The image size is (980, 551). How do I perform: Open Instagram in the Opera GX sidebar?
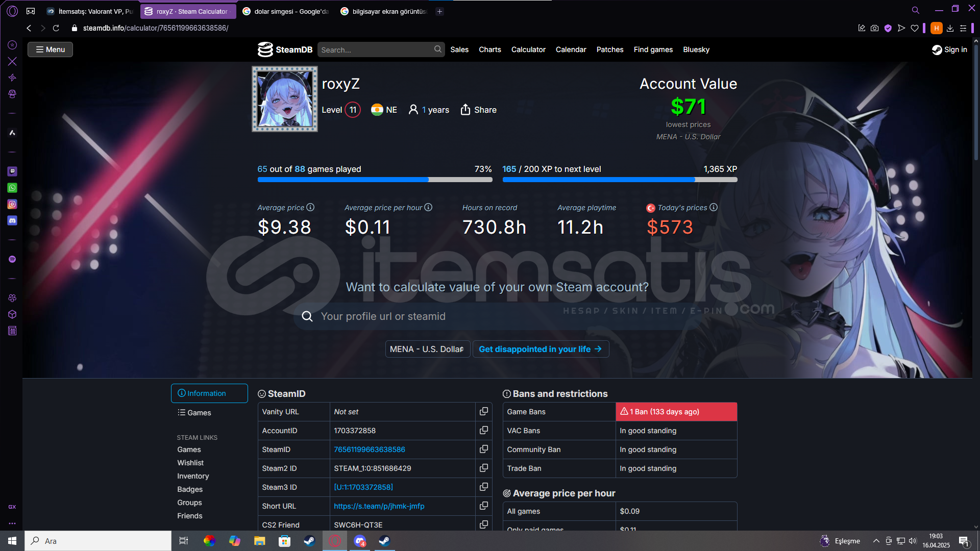click(x=12, y=204)
